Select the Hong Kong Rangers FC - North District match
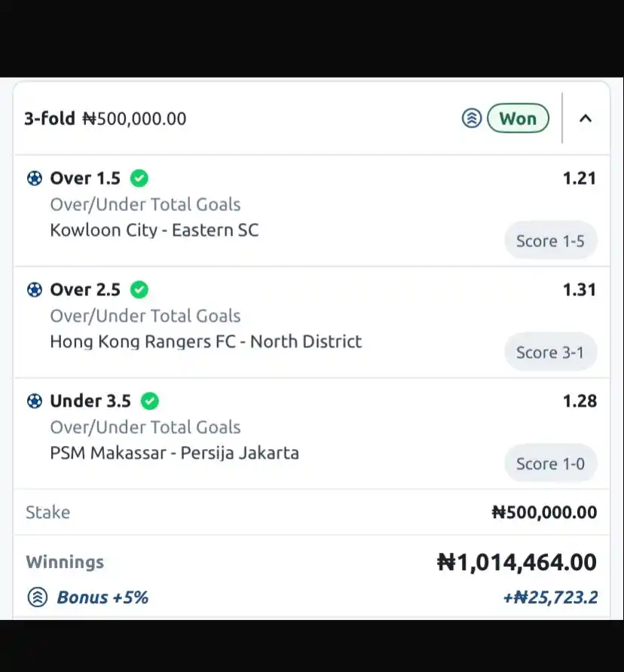 point(206,342)
